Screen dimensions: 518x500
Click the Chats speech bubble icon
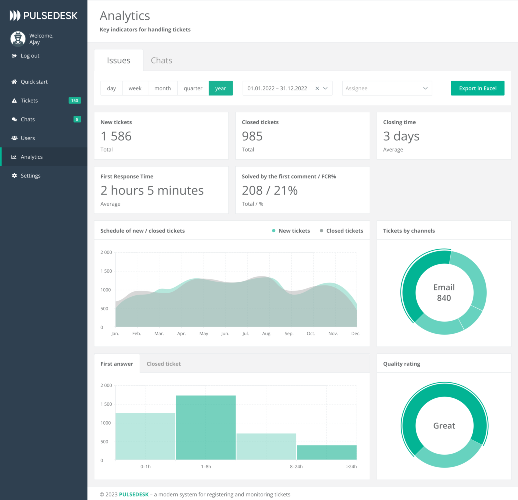[x=14, y=119]
